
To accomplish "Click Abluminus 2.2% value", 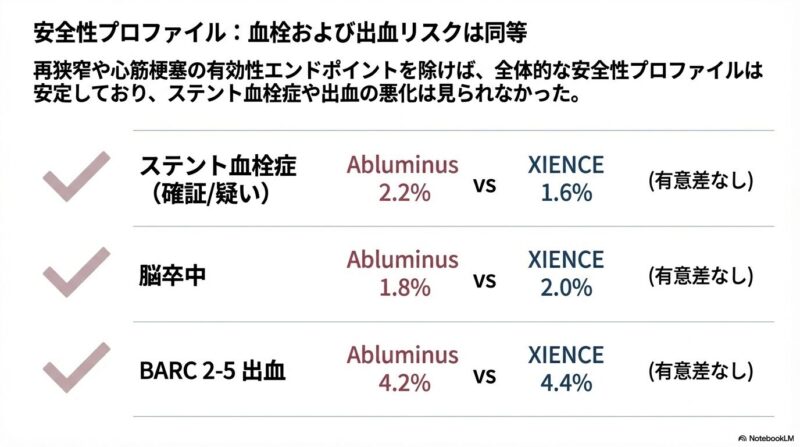I will pyautogui.click(x=403, y=178).
